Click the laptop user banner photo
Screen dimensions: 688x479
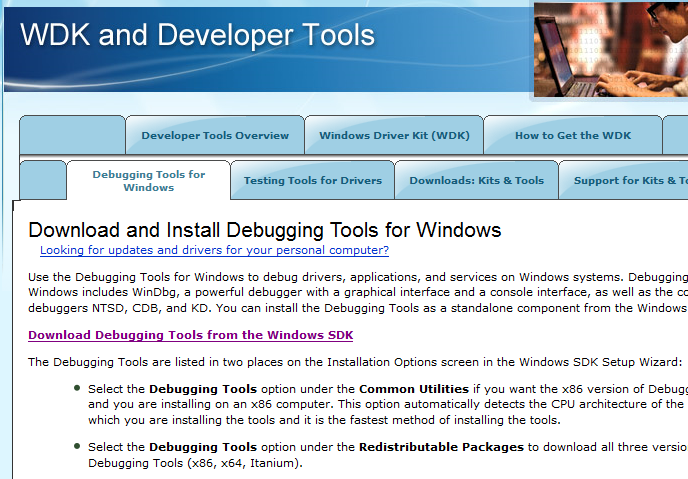[x=611, y=49]
